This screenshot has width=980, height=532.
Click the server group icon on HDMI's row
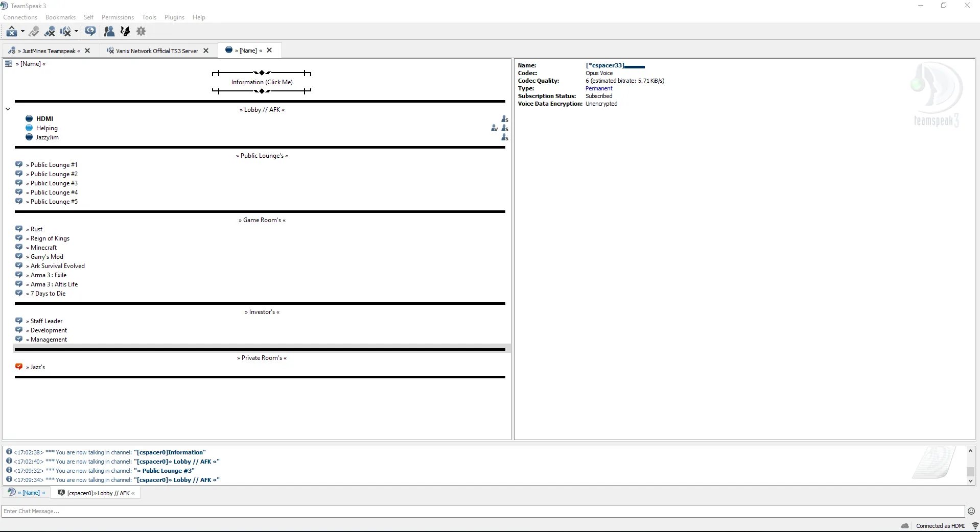point(504,119)
